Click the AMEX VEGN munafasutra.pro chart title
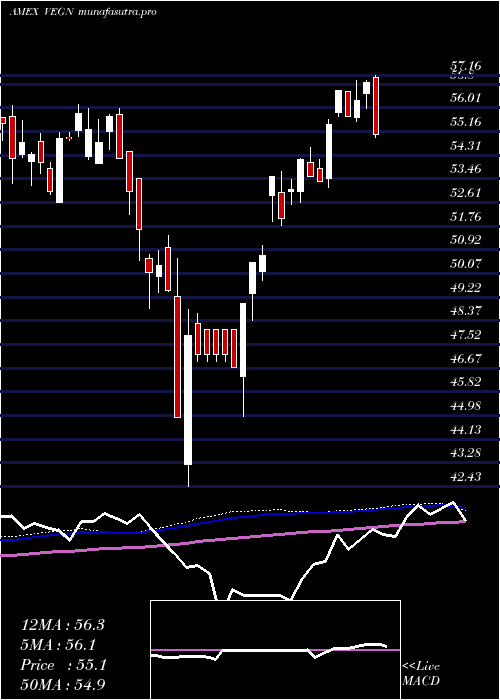The image size is (500, 700). 83,12
